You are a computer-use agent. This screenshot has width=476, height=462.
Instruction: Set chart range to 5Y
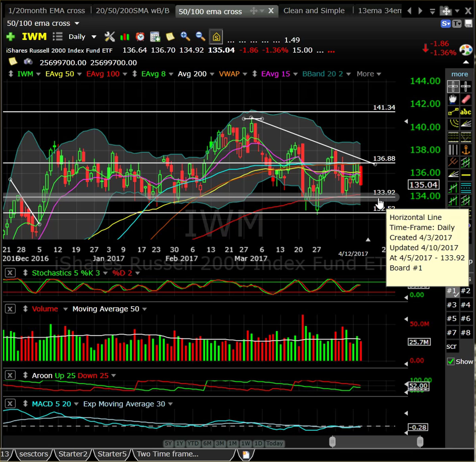(168, 443)
